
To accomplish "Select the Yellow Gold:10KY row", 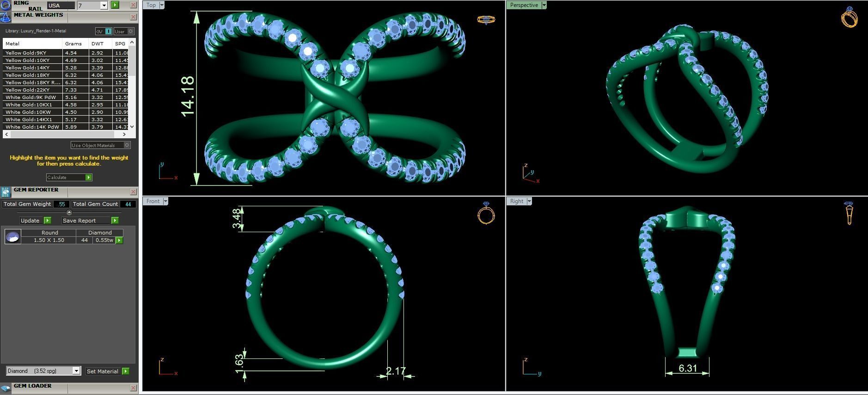I will 66,60.
